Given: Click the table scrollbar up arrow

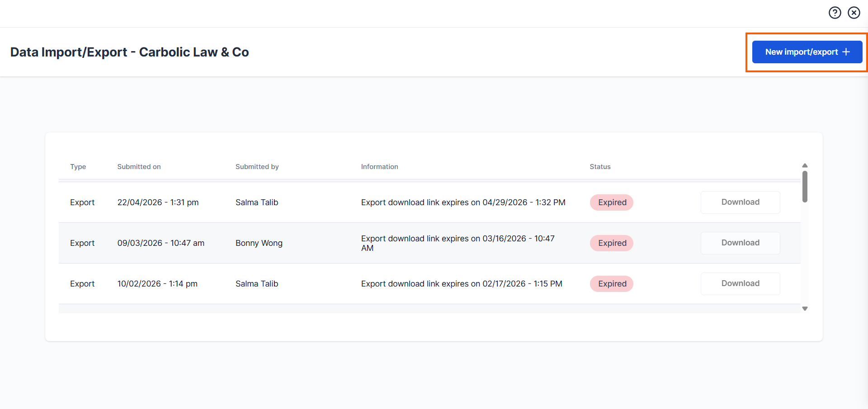Looking at the screenshot, I should (x=805, y=165).
